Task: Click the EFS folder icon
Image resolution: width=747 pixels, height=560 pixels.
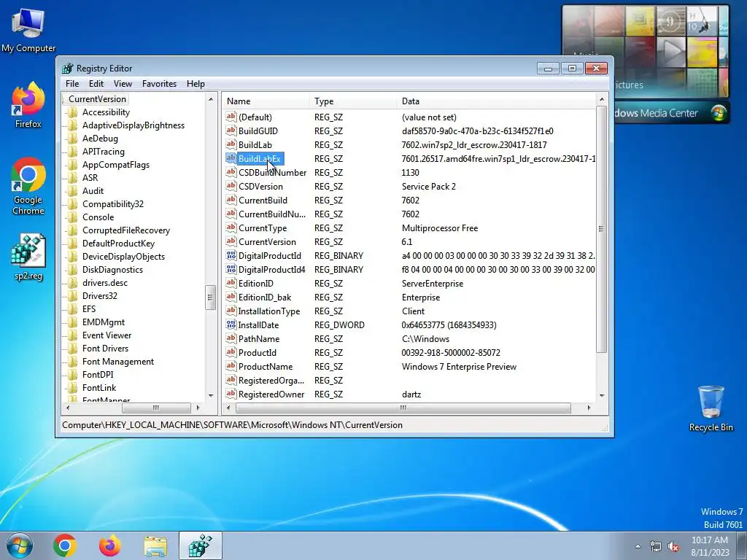Action: pos(73,309)
